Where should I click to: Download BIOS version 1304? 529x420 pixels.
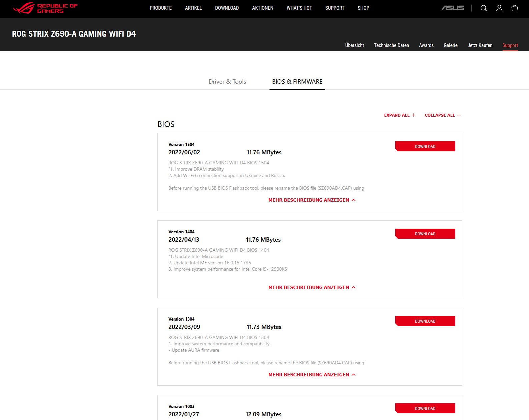coord(425,321)
